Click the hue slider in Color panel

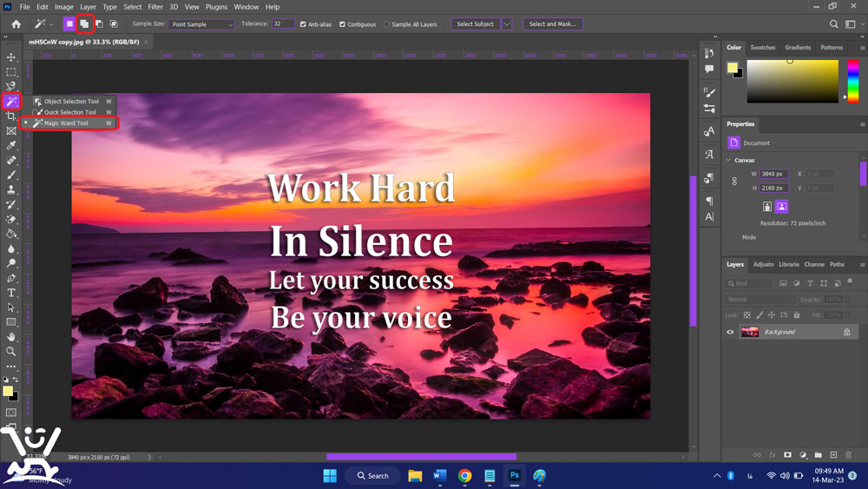[853, 81]
